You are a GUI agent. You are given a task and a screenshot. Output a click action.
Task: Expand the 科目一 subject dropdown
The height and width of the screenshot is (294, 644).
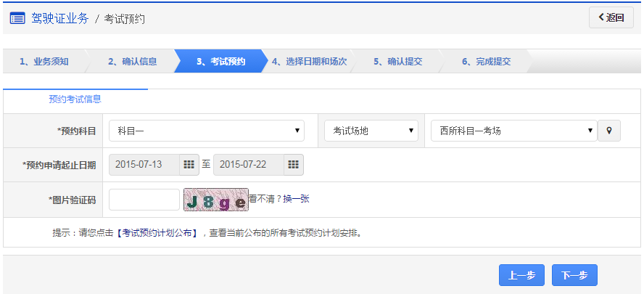click(207, 131)
